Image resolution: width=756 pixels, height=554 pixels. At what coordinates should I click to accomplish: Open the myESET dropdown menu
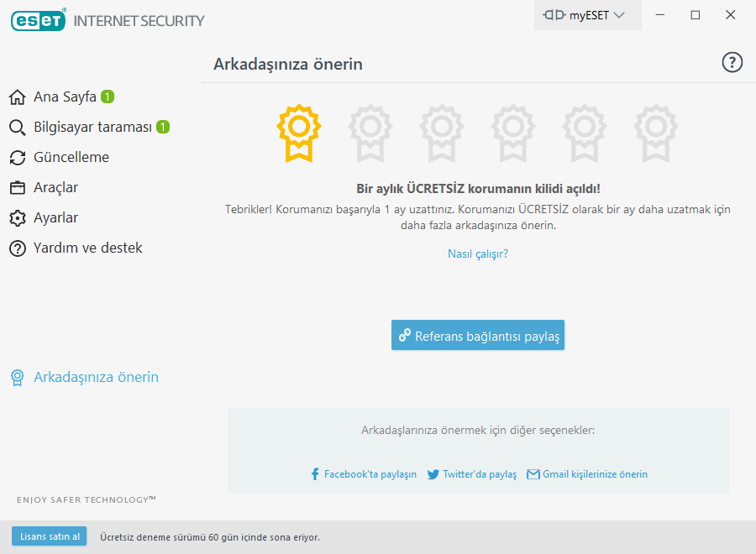pyautogui.click(x=587, y=15)
